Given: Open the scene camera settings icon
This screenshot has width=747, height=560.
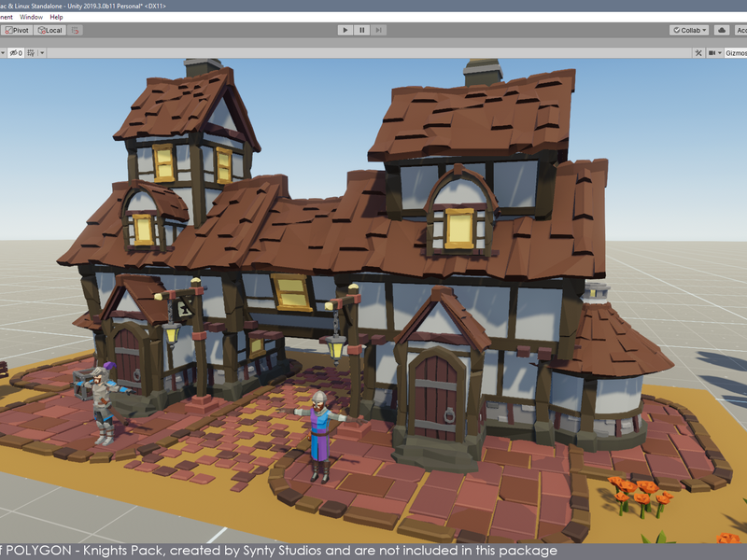Looking at the screenshot, I should pyautogui.click(x=712, y=53).
